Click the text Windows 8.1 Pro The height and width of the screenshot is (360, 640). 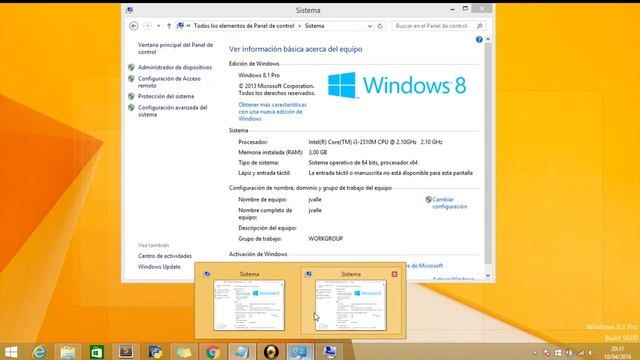point(259,75)
